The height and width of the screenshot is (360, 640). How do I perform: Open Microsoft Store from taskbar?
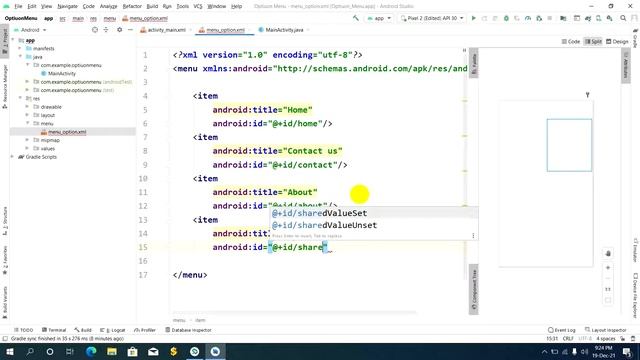(132, 351)
